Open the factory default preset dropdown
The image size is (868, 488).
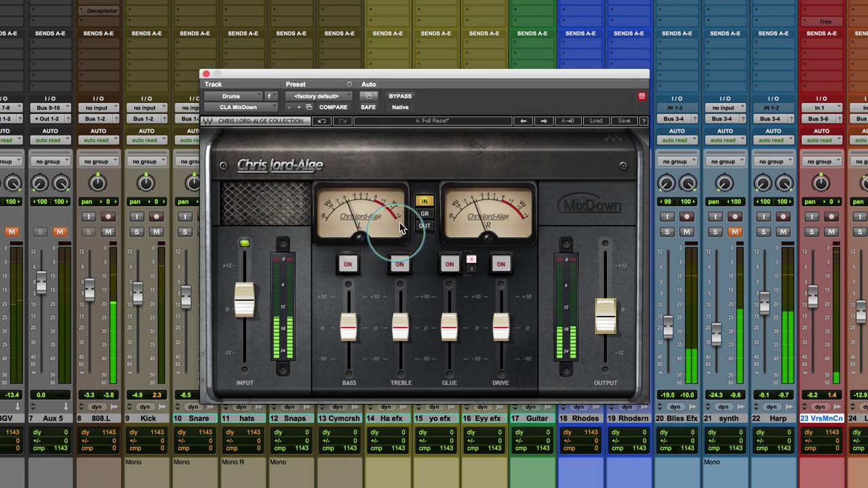pos(318,96)
